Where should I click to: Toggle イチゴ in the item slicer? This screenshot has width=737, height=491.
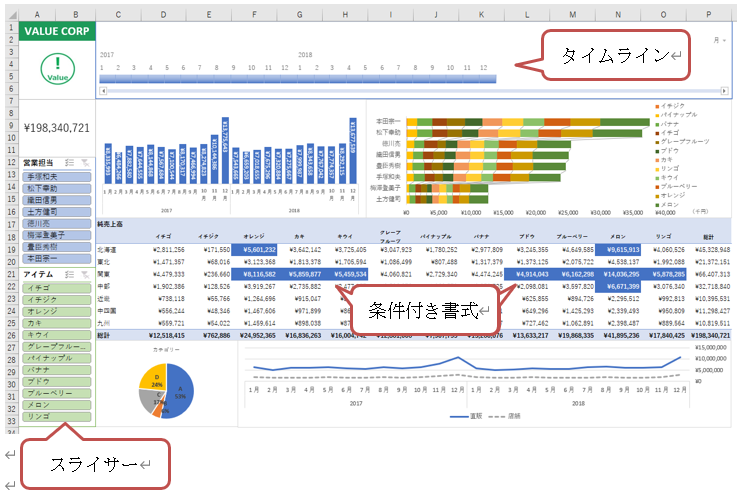(57, 287)
